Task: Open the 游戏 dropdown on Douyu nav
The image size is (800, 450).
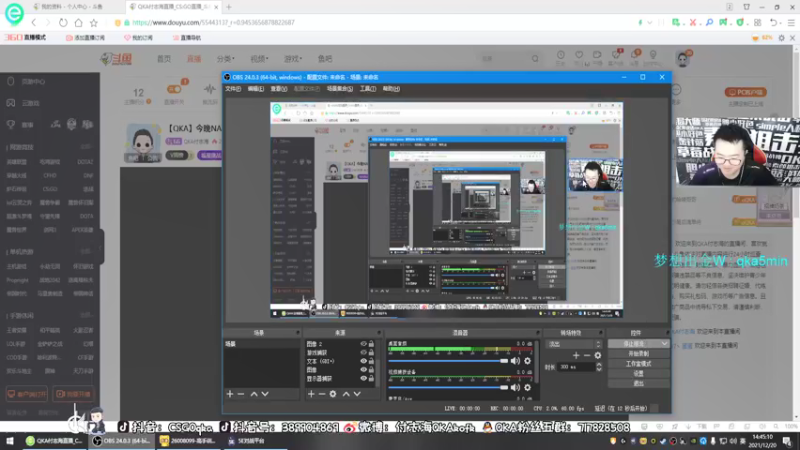Action: coord(293,59)
